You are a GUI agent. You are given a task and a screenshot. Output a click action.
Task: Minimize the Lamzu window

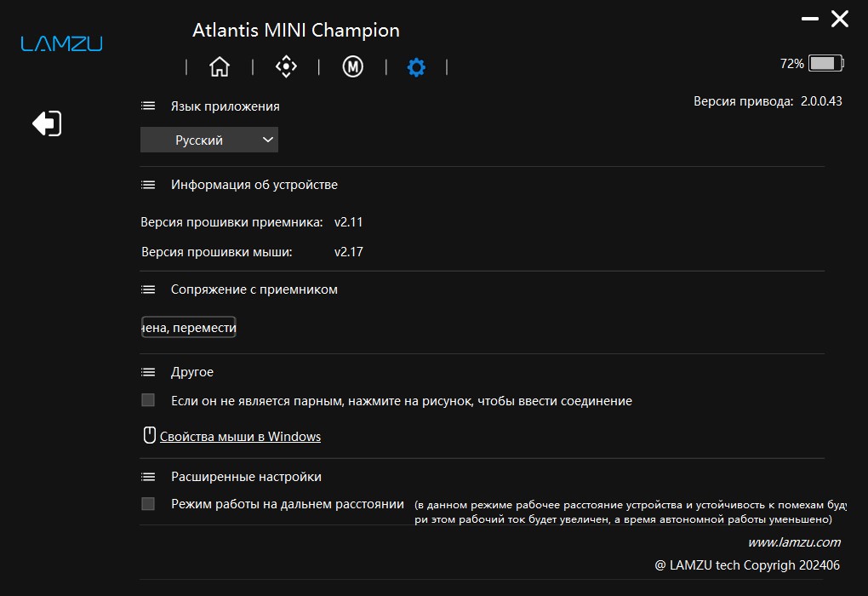810,19
